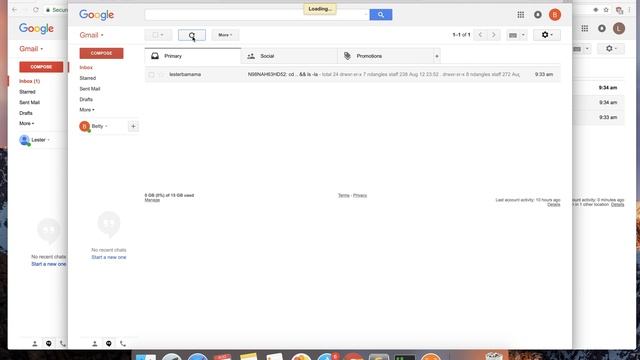The width and height of the screenshot is (640, 360).
Task: Open the apps grid in the back Gmail window
Action: (585, 28)
